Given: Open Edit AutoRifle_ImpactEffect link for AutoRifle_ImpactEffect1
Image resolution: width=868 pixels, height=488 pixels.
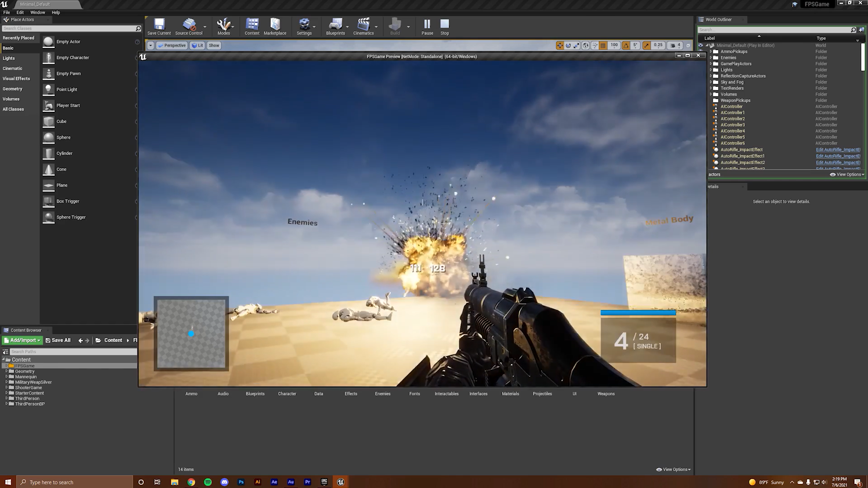Looking at the screenshot, I should click(x=838, y=156).
